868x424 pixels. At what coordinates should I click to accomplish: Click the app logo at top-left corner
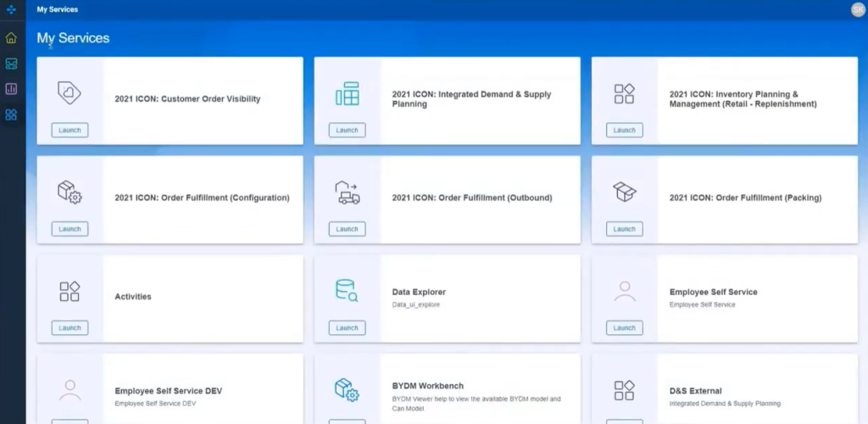coord(11,9)
